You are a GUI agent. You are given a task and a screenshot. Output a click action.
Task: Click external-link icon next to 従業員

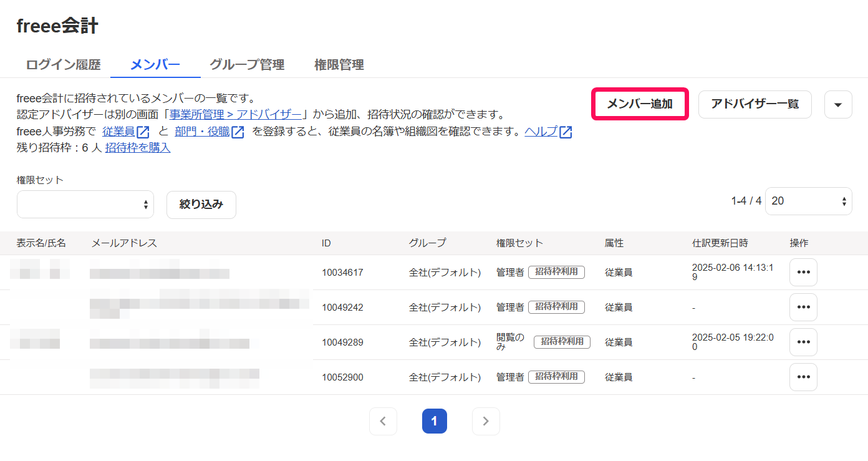pyautogui.click(x=143, y=132)
